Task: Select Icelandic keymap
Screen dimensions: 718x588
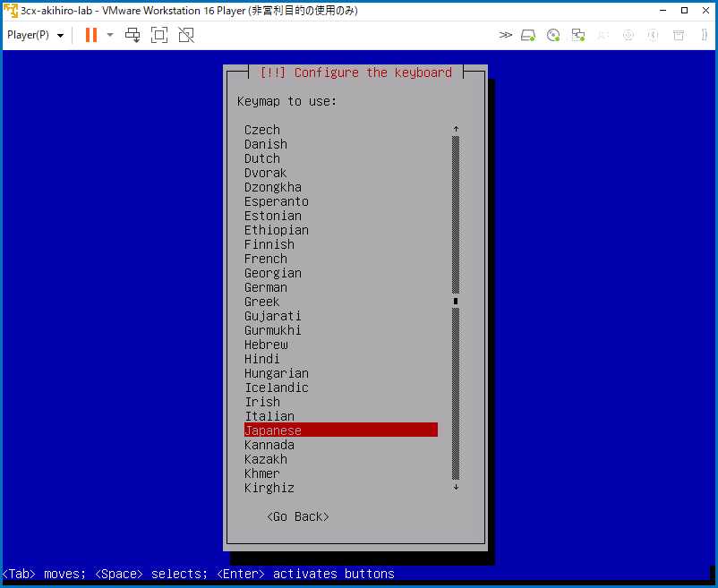Action: (341, 388)
